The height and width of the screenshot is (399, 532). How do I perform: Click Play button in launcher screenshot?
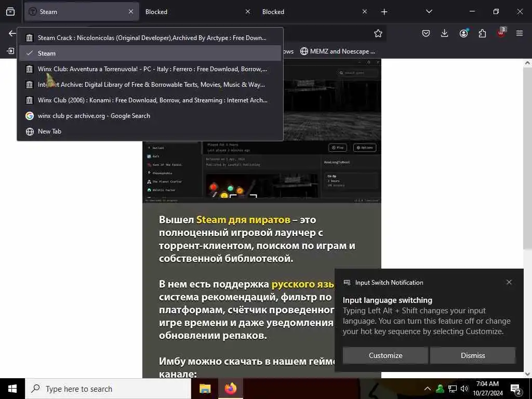tap(338, 148)
